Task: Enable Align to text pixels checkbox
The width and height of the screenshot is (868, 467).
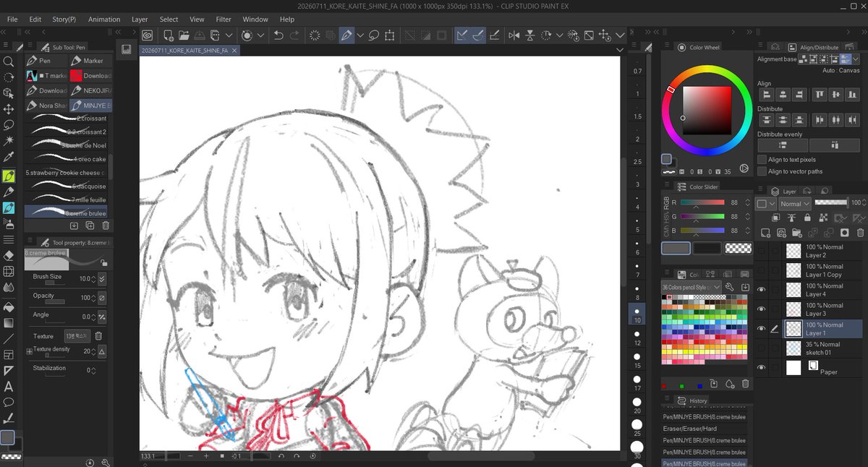Action: click(762, 160)
